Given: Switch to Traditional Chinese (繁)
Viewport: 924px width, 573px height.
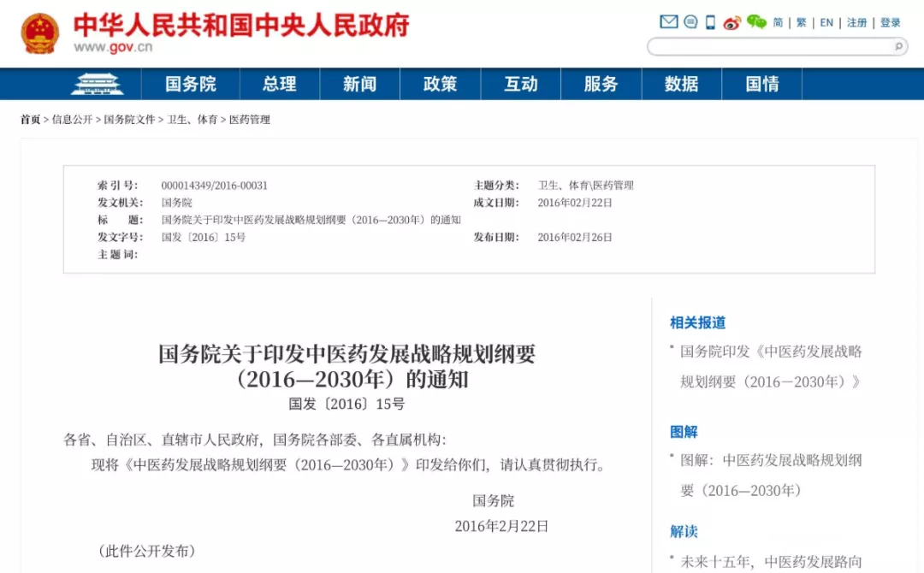Looking at the screenshot, I should 802,23.
